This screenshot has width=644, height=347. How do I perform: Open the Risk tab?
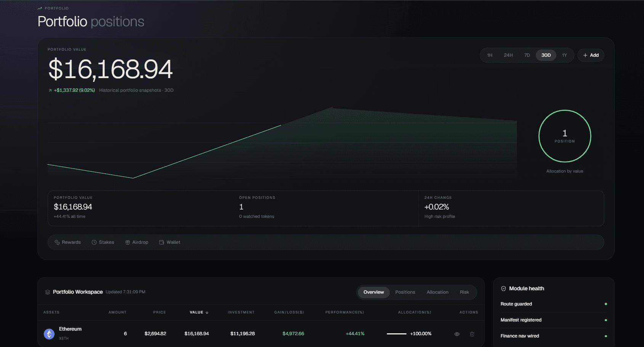click(x=465, y=292)
